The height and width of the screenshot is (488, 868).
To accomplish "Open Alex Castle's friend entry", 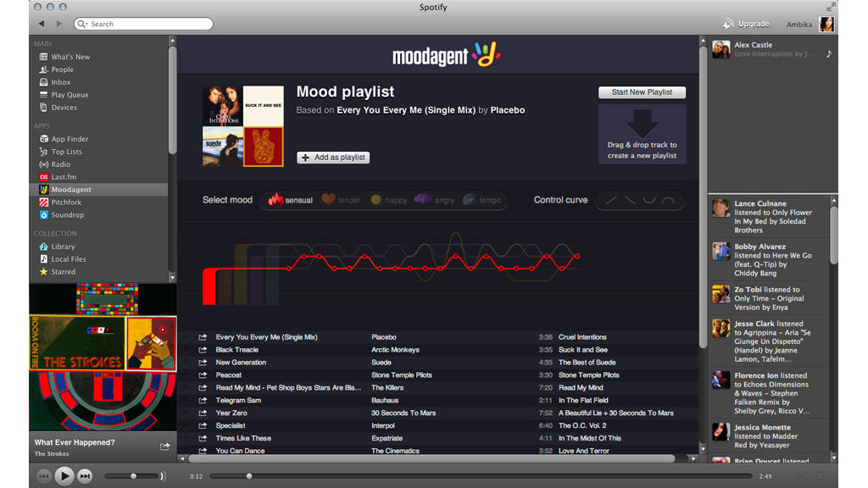I will (x=771, y=49).
